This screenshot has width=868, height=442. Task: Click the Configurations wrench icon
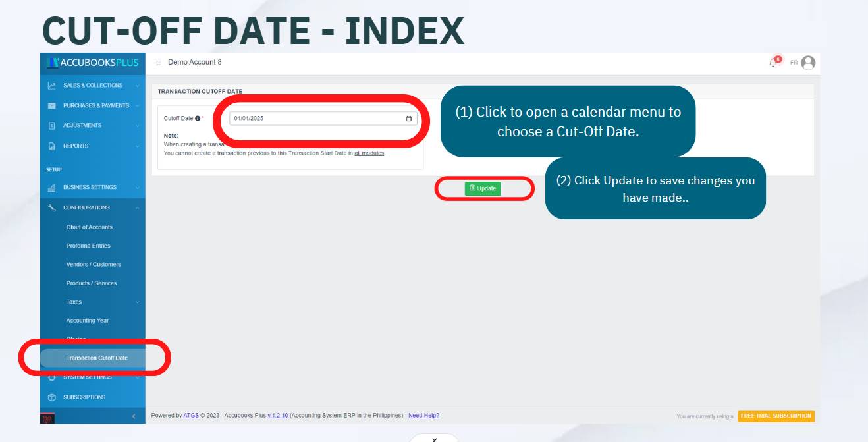(52, 207)
